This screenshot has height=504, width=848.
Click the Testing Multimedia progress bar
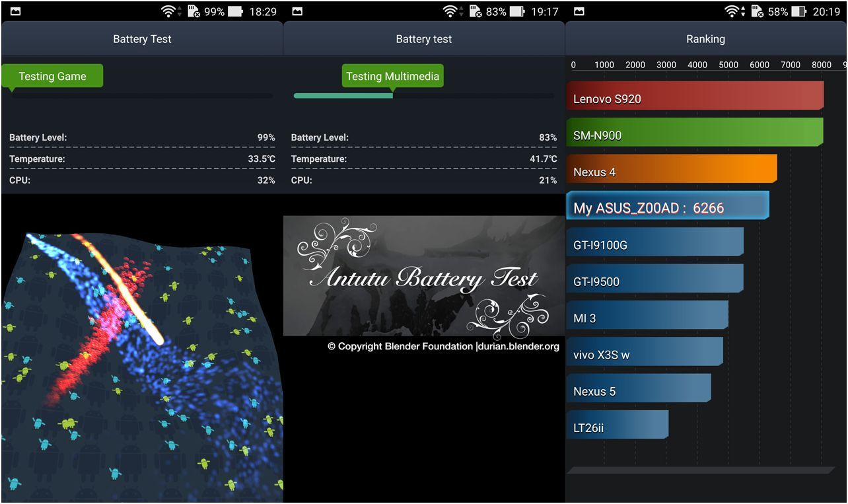[424, 96]
